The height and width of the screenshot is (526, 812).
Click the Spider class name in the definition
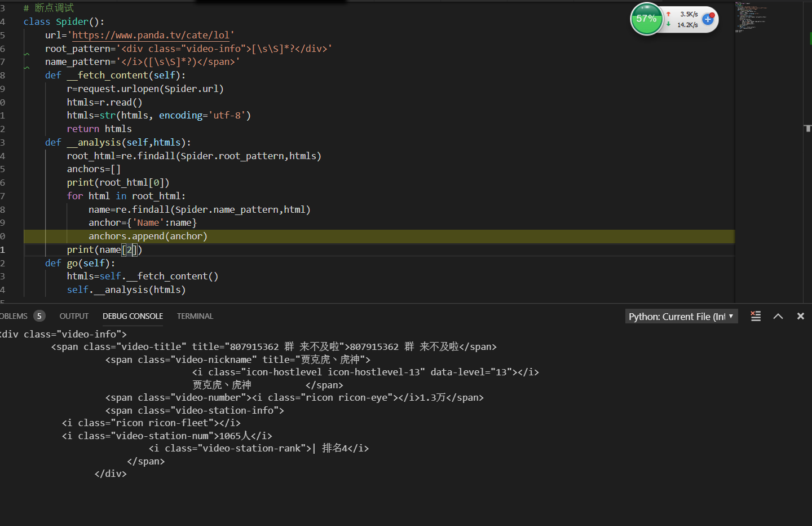[72, 21]
